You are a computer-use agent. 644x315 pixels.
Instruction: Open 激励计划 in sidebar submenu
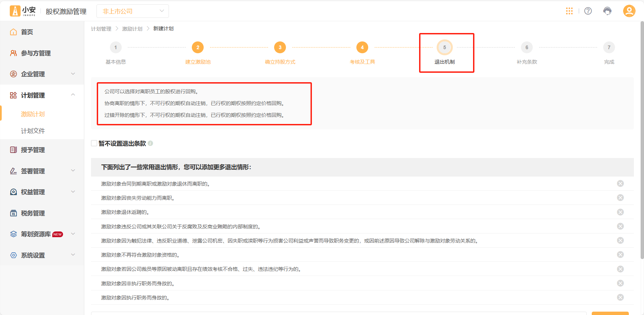point(33,114)
